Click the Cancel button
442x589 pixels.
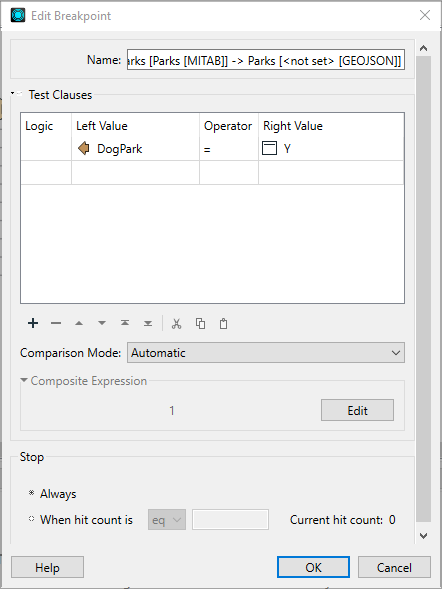click(x=394, y=567)
